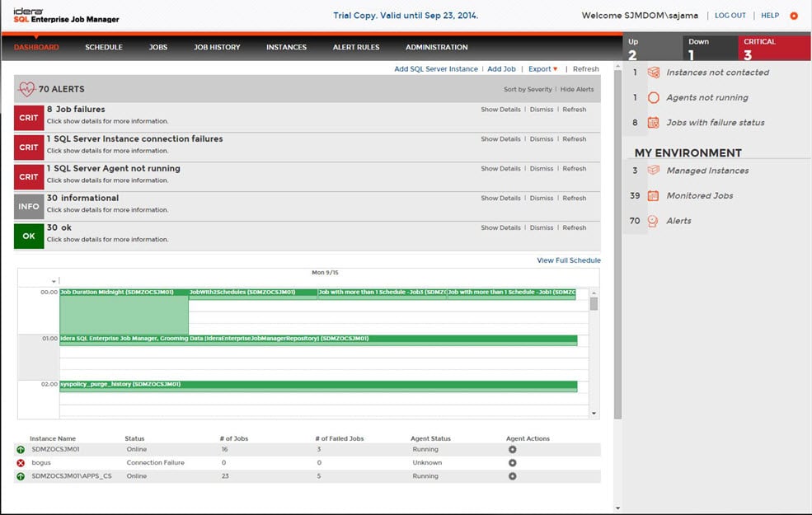
Task: Click the orange help icon beside HELP
Action: pos(794,16)
